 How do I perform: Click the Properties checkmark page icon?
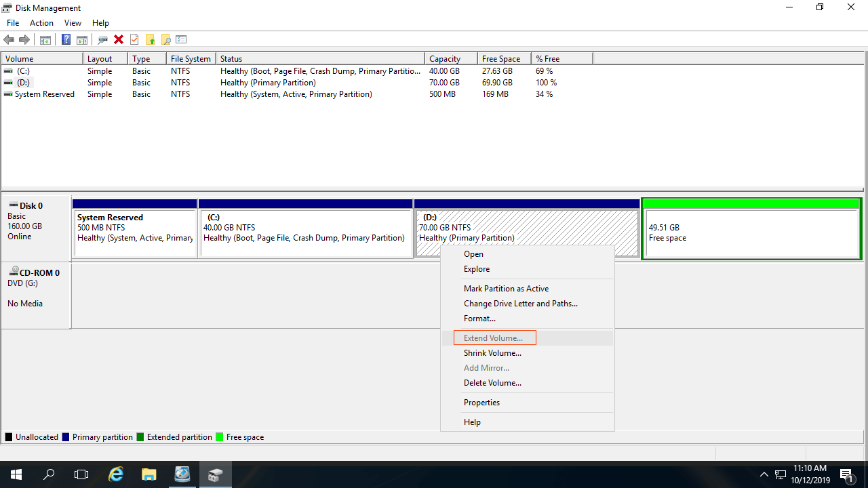coord(134,39)
